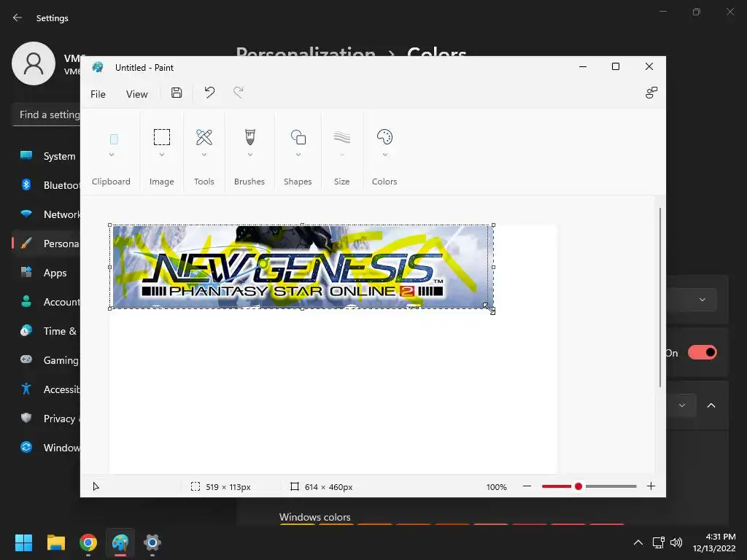Expand the Clipboard dropdown chevron
Image resolution: width=747 pixels, height=560 pixels.
coord(112,155)
